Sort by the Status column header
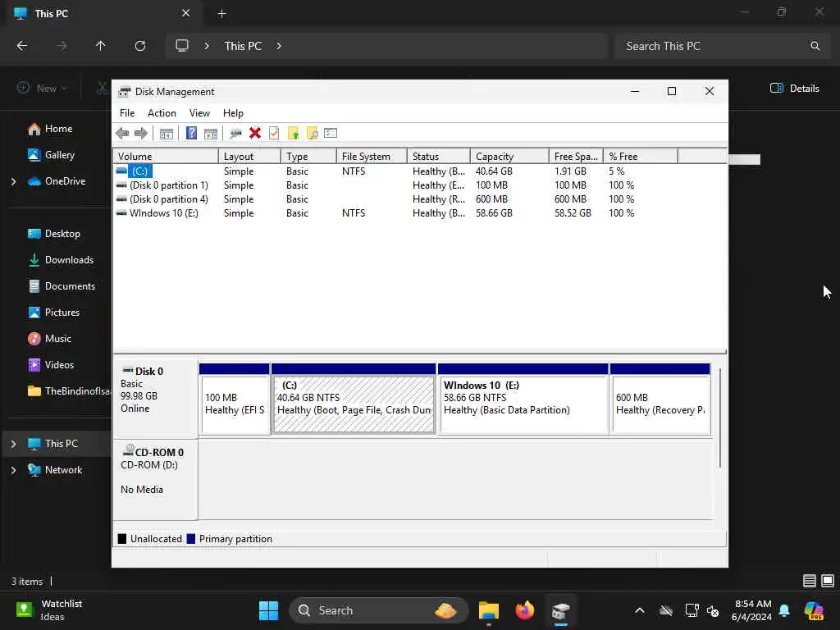 click(439, 157)
